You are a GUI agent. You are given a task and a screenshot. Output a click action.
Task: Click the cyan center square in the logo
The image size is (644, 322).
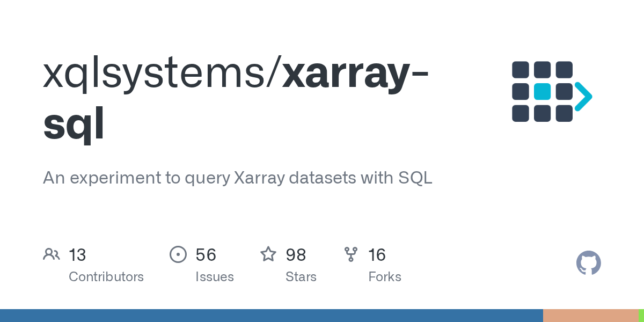coord(543,92)
